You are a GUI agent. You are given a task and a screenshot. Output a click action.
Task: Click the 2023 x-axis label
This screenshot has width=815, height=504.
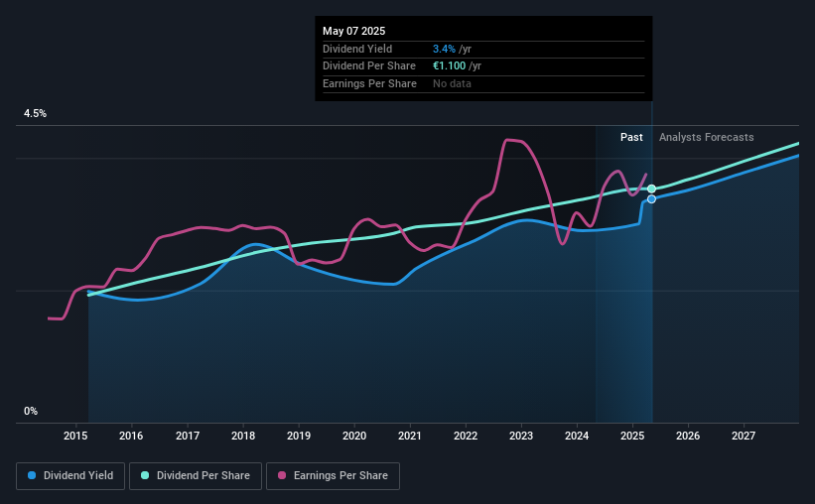coord(521,436)
